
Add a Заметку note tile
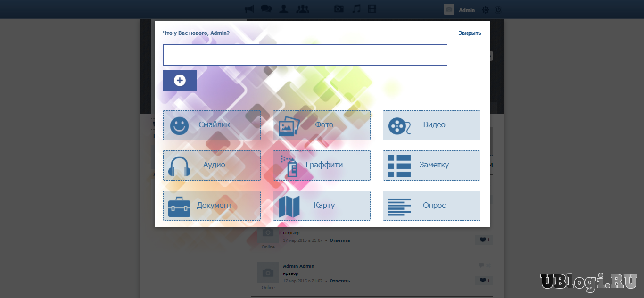(431, 166)
